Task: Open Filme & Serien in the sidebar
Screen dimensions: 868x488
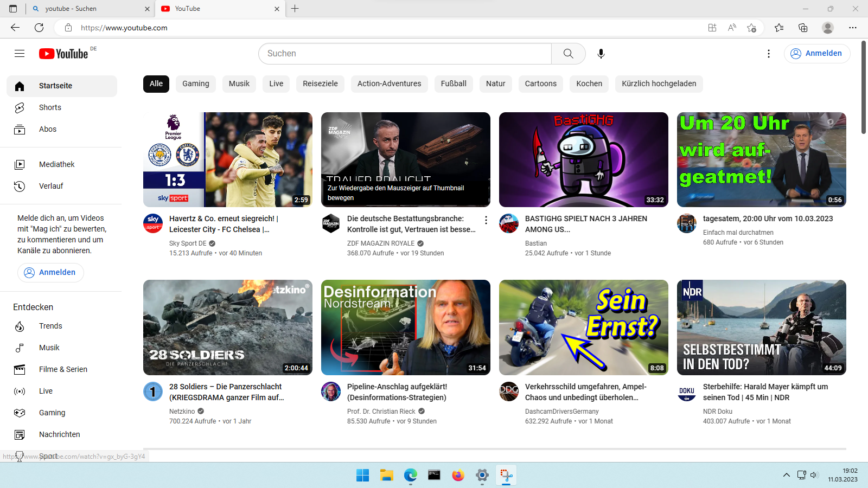Action: coord(62,369)
